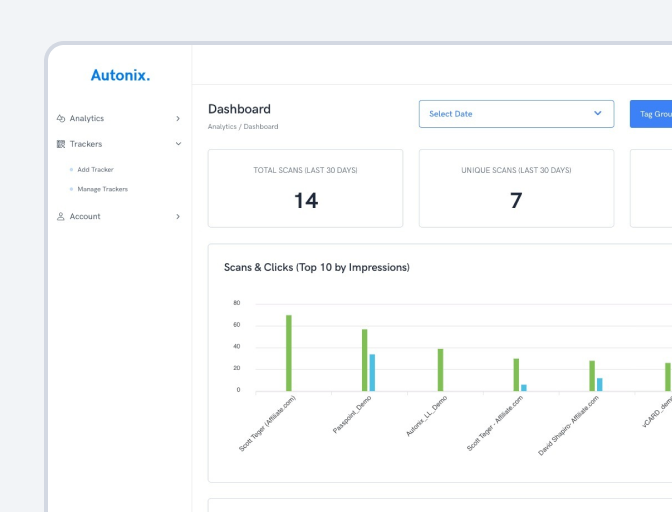
Task: Click the green bar for Scott Tager (Affiliate.com)
Action: 289,353
